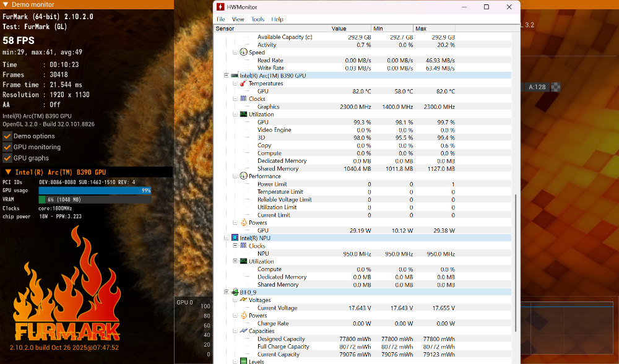
Task: Select the Charge Rate row
Action: pyautogui.click(x=362, y=323)
